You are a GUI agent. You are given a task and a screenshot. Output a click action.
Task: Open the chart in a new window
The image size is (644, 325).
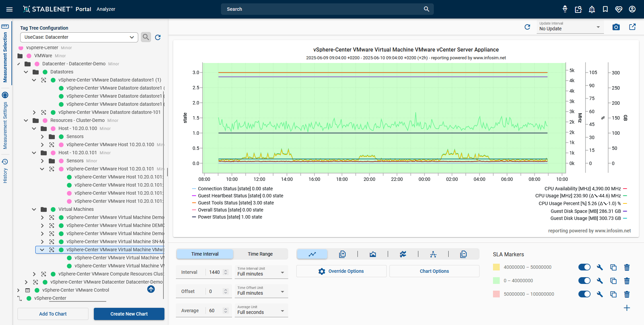tap(632, 27)
